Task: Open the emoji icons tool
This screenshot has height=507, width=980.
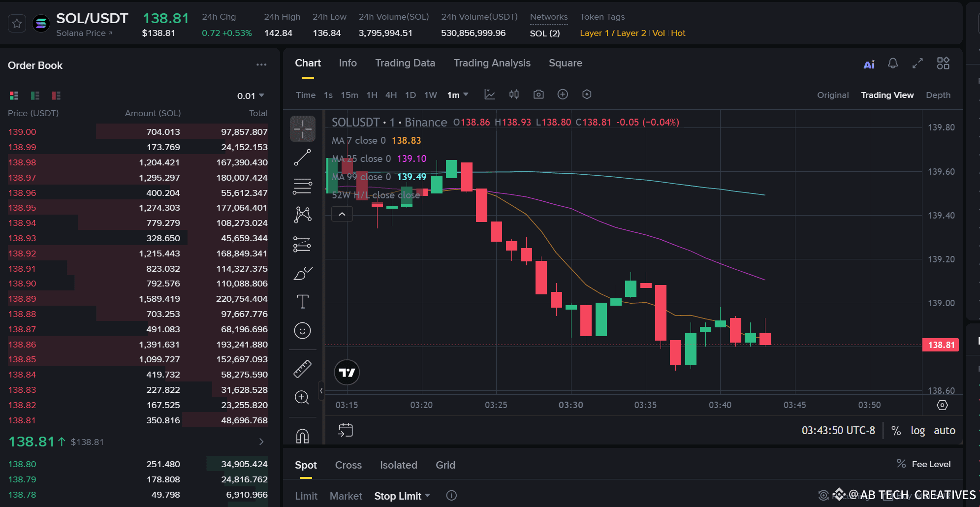Action: (303, 330)
